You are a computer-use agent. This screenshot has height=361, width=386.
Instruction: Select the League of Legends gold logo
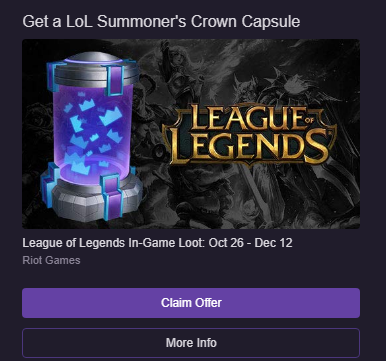click(x=249, y=135)
